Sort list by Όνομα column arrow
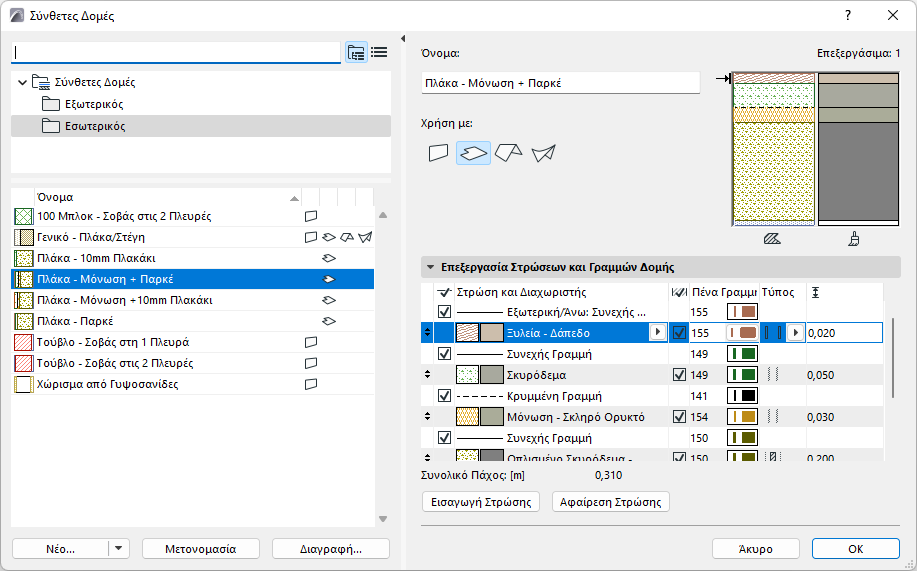This screenshot has width=917, height=571. click(x=294, y=198)
